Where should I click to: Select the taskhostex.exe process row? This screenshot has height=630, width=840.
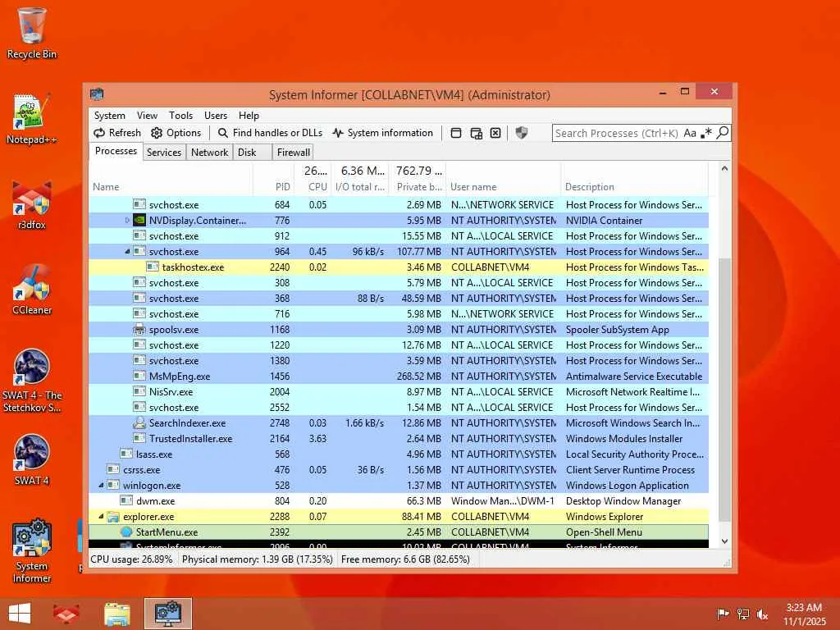coord(399,267)
